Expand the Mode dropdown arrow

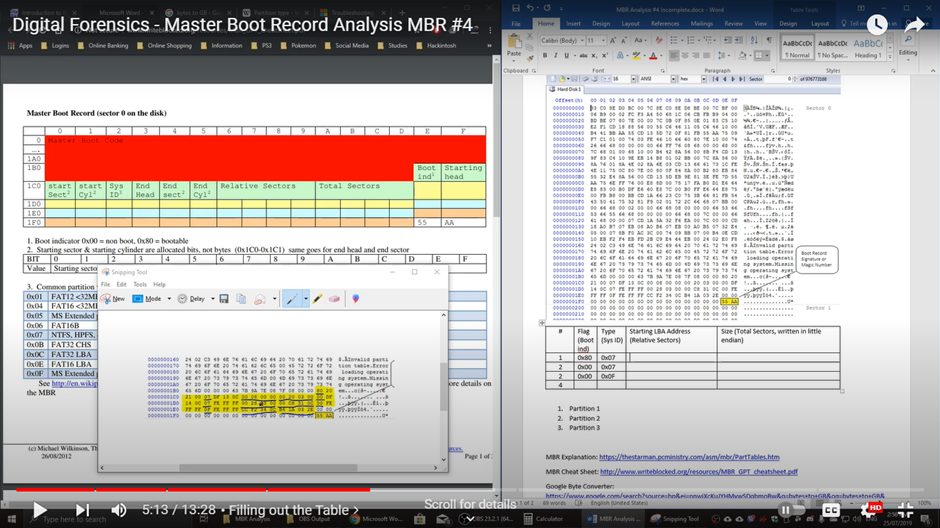(169, 298)
